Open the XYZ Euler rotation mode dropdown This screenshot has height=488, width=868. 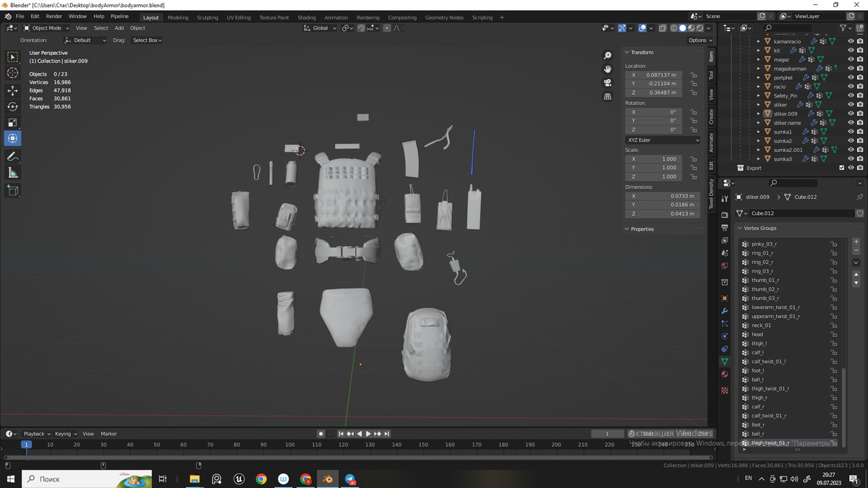[663, 140]
